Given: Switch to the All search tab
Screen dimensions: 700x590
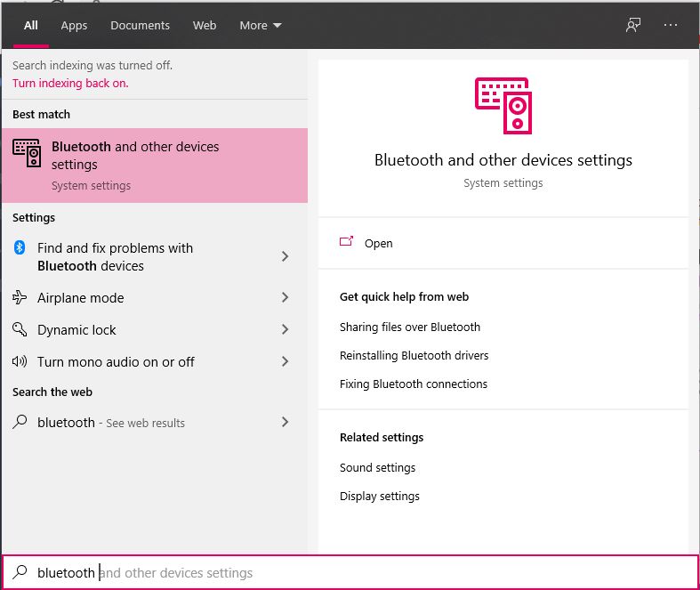Looking at the screenshot, I should (x=31, y=26).
